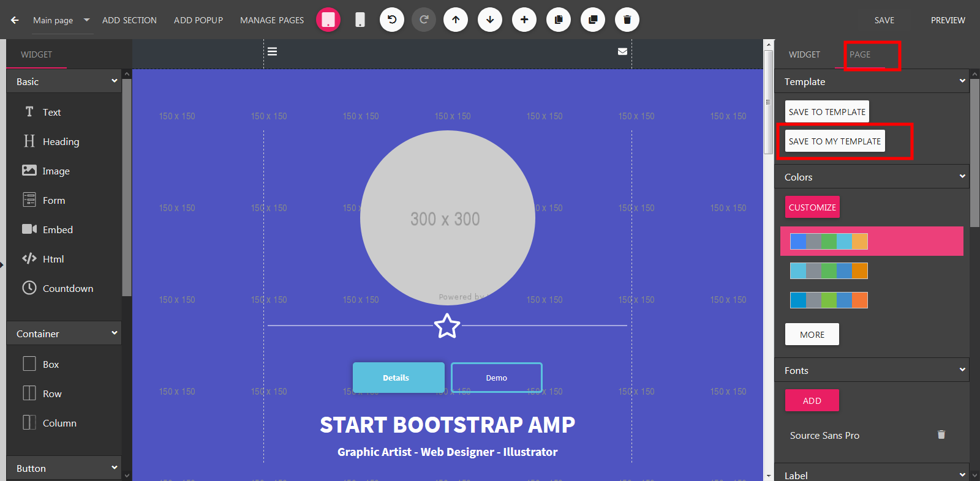Select the first highlighted color palette
Viewport: 980px width, 481px height.
click(872, 241)
